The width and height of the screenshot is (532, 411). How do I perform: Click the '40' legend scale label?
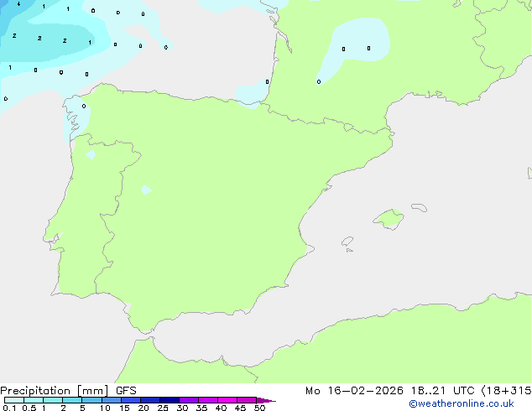(x=221, y=408)
